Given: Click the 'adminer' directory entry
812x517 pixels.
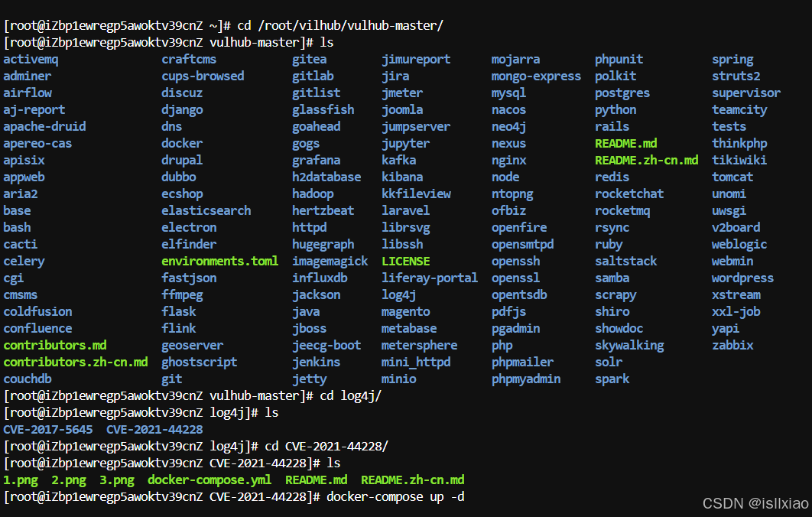Looking at the screenshot, I should (27, 76).
